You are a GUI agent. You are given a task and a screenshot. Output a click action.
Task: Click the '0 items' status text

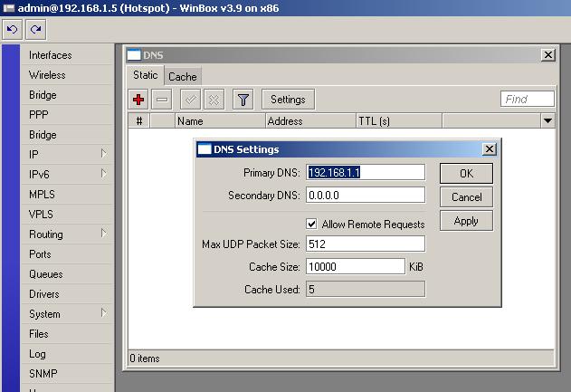(x=145, y=359)
